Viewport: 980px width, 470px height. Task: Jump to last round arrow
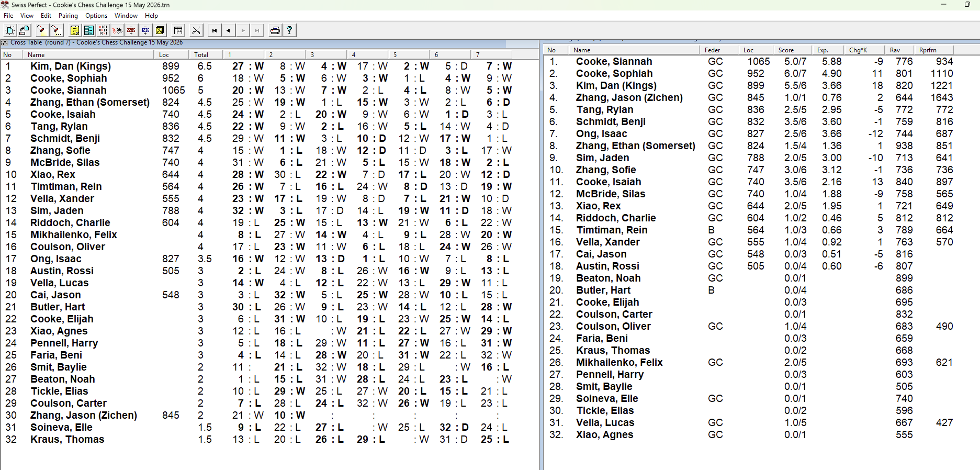(x=257, y=30)
